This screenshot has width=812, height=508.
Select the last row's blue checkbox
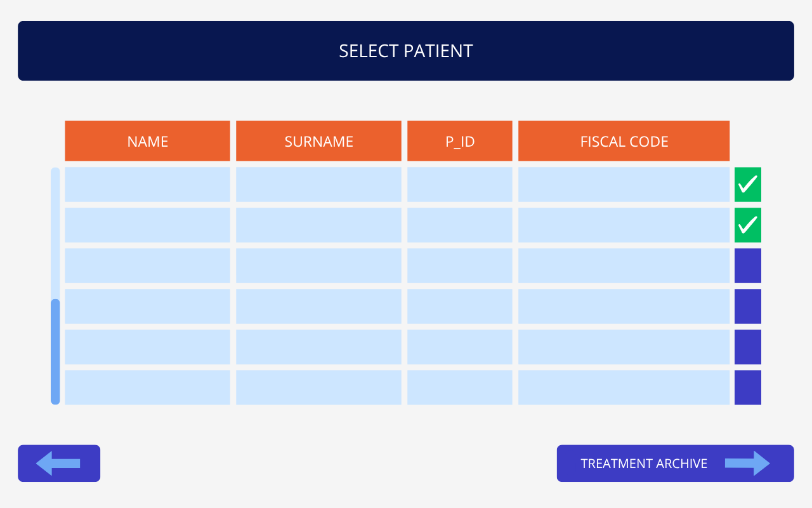coord(748,388)
